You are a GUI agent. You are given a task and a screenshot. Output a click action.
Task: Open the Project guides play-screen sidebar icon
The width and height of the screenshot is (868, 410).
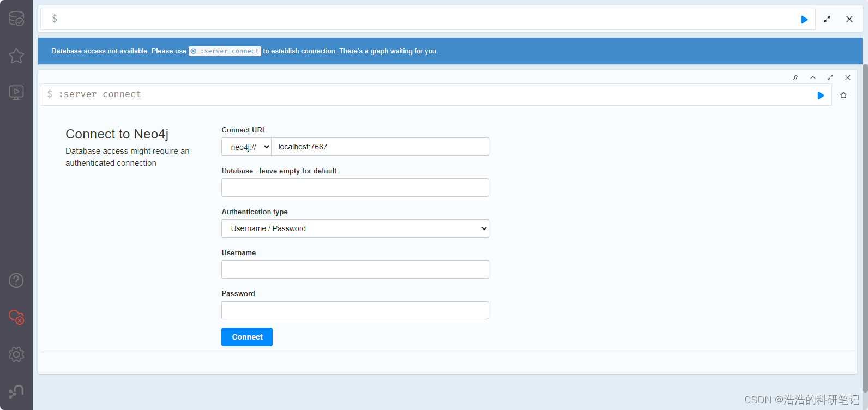click(16, 92)
